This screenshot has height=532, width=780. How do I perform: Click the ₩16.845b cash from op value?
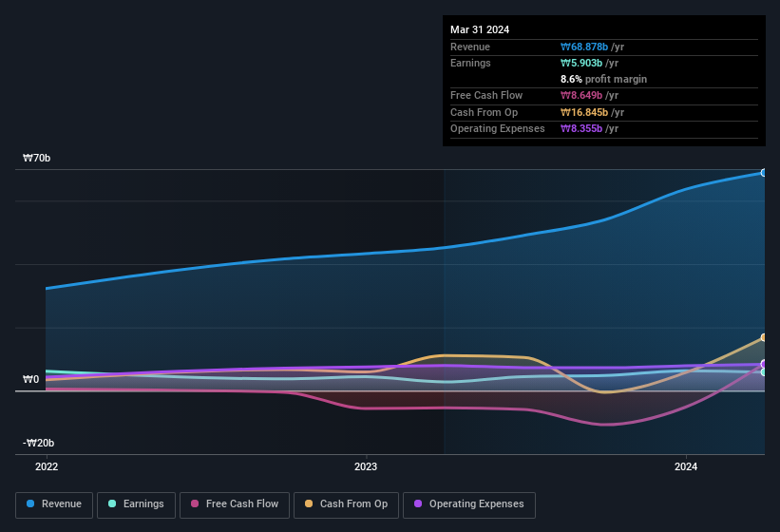(584, 112)
